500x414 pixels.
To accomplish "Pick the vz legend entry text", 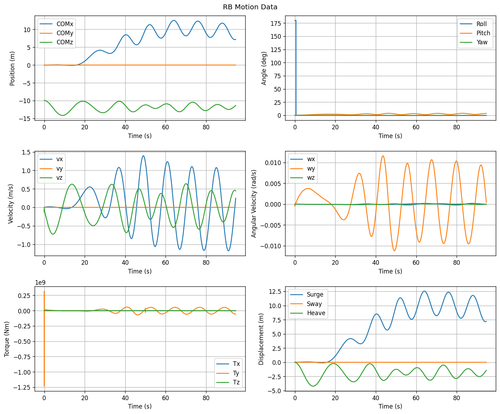I will coord(60,178).
